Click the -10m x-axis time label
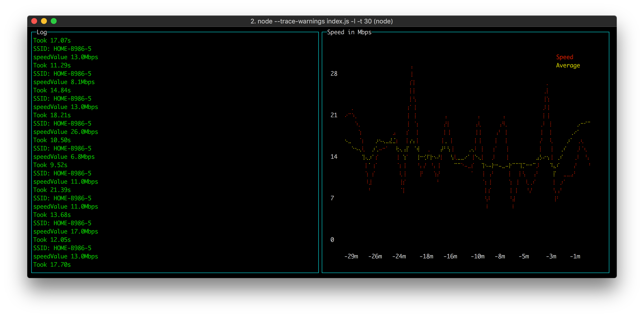Image resolution: width=644 pixels, height=317 pixels. (x=478, y=256)
